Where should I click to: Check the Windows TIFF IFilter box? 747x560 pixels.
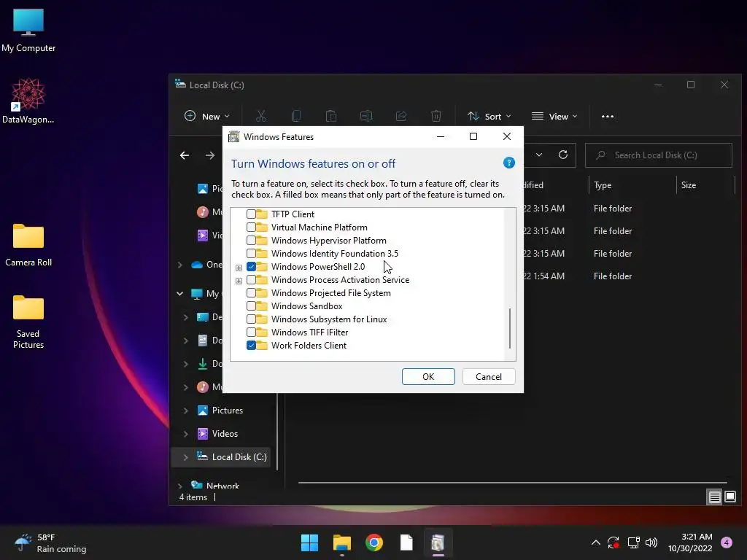[251, 332]
